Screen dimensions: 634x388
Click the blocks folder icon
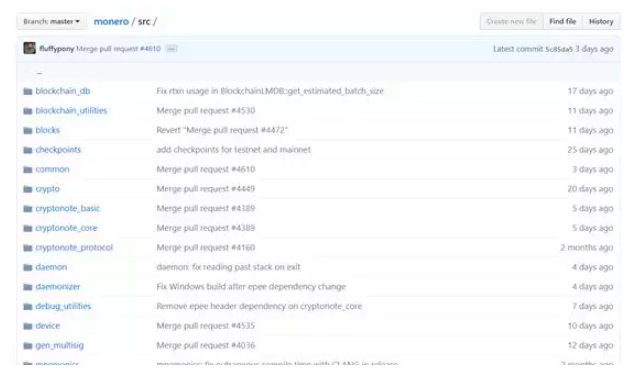click(x=27, y=131)
